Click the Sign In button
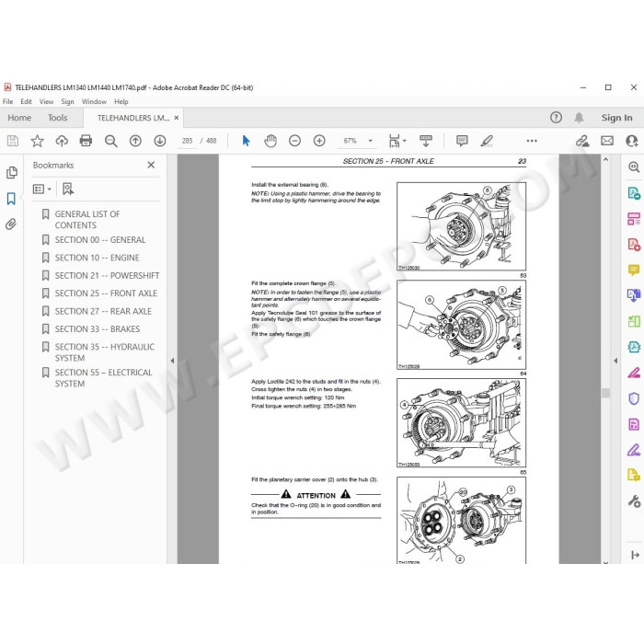 (617, 118)
